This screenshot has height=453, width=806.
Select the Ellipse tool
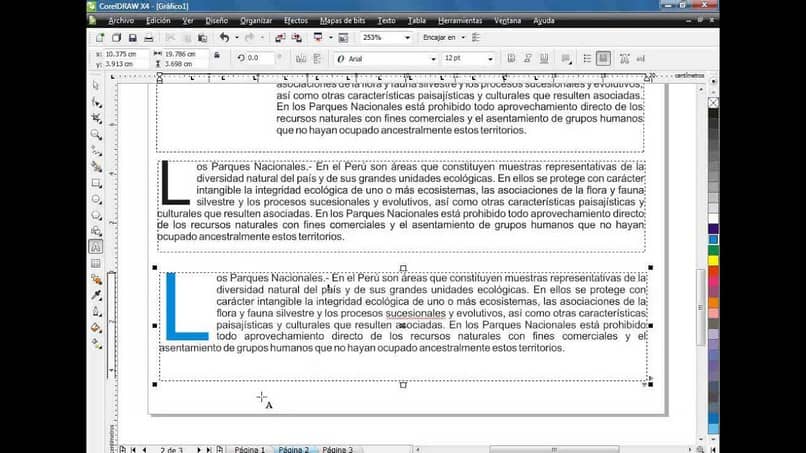tap(96, 200)
